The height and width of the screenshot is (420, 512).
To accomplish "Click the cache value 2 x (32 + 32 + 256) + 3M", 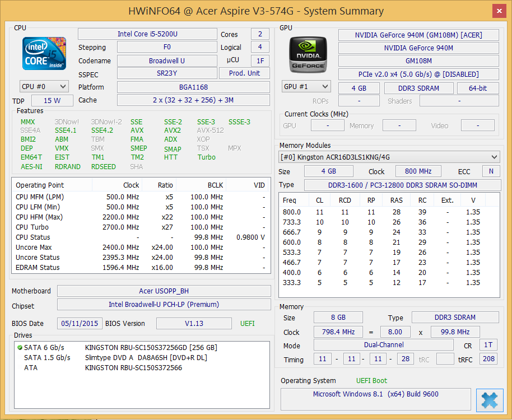I will tap(193, 100).
